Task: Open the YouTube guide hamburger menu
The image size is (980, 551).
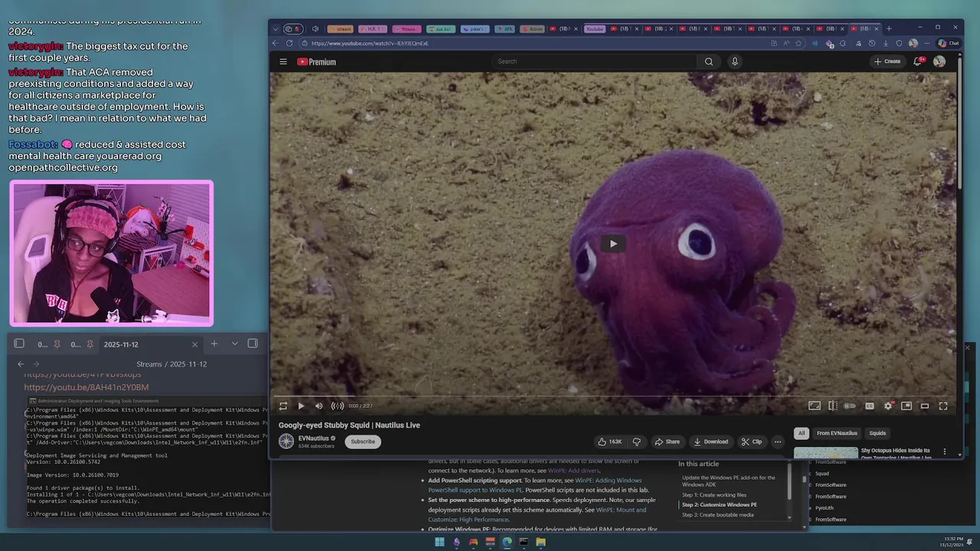Action: [x=283, y=61]
